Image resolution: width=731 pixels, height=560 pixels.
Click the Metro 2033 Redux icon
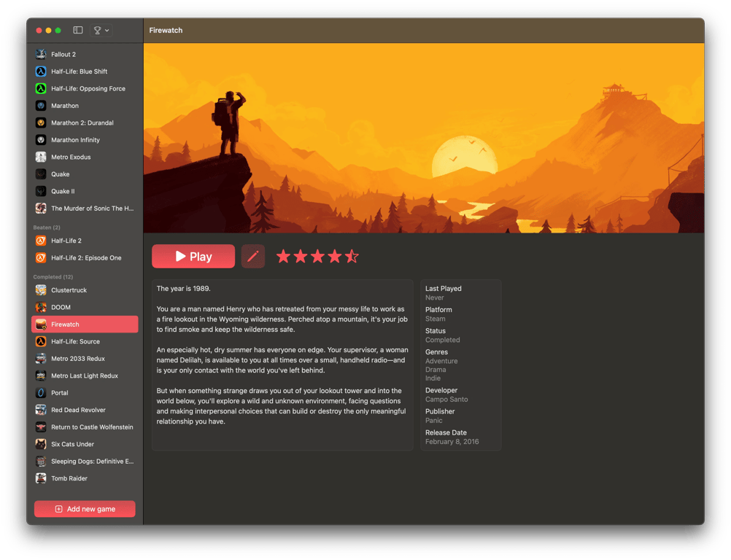point(41,358)
